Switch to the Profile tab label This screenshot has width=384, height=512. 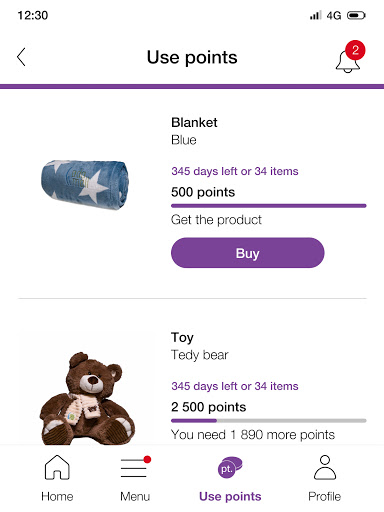tap(325, 496)
